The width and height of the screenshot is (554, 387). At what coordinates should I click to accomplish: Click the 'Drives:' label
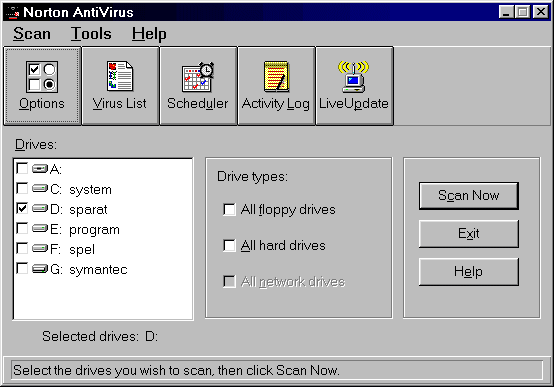click(36, 145)
